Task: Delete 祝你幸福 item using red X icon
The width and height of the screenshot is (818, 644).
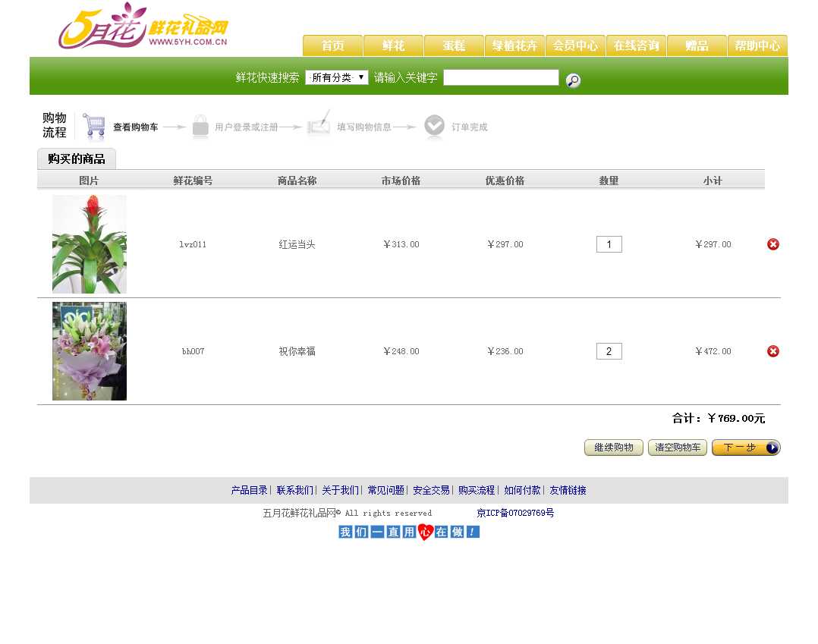Action: coord(772,351)
